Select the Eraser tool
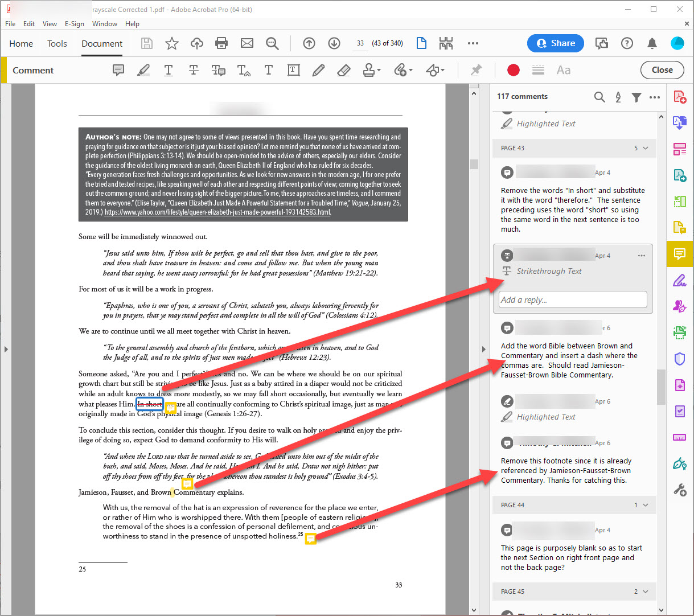 pos(344,70)
